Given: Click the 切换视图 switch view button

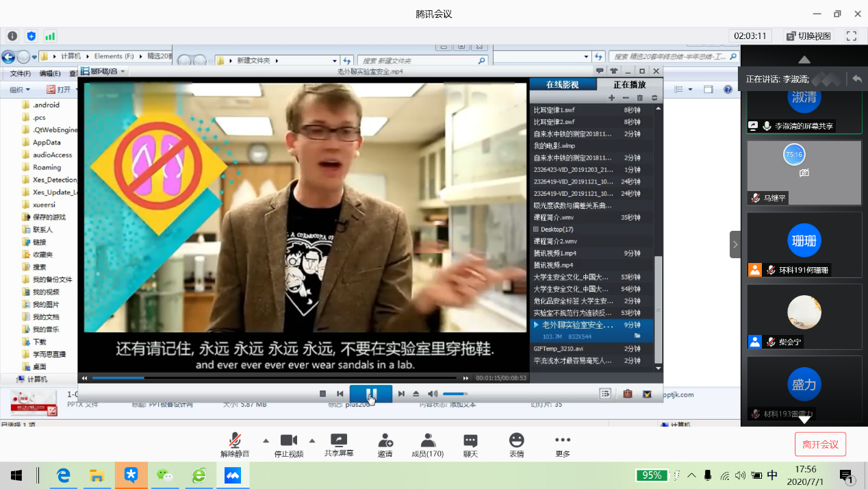Looking at the screenshot, I should point(808,36).
